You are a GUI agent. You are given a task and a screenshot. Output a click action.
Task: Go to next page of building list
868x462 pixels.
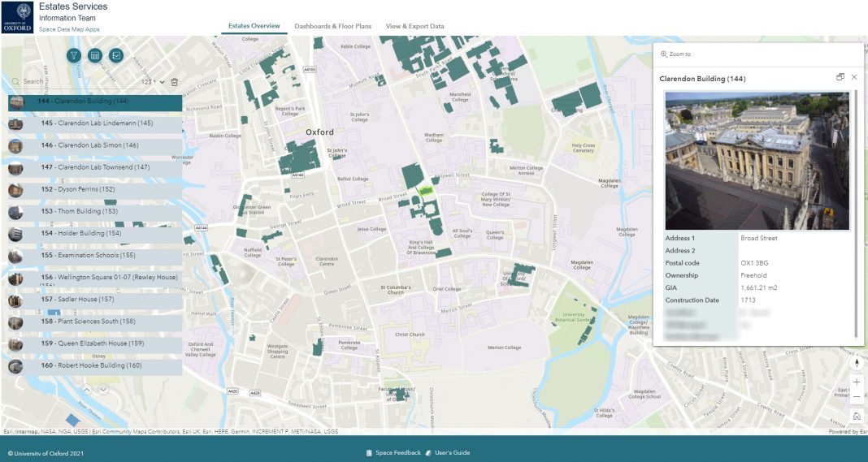[103, 390]
